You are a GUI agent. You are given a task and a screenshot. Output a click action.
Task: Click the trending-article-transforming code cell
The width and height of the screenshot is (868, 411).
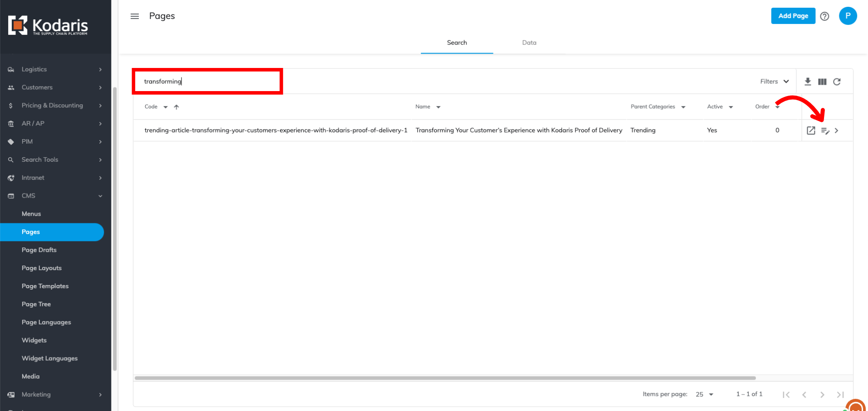pyautogui.click(x=276, y=131)
